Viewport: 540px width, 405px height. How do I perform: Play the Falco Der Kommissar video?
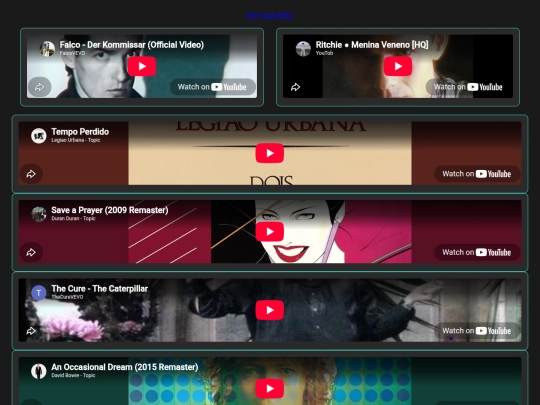[x=142, y=66]
